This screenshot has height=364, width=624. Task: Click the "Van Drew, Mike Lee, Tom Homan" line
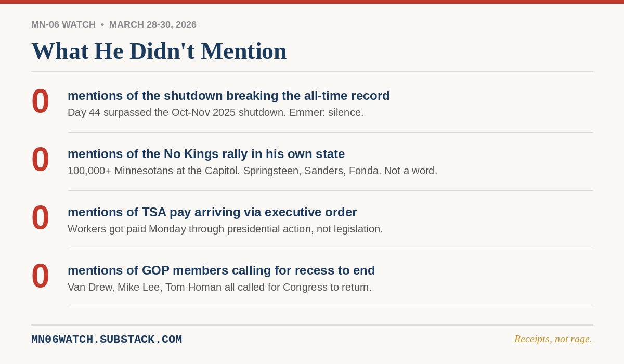220,287
